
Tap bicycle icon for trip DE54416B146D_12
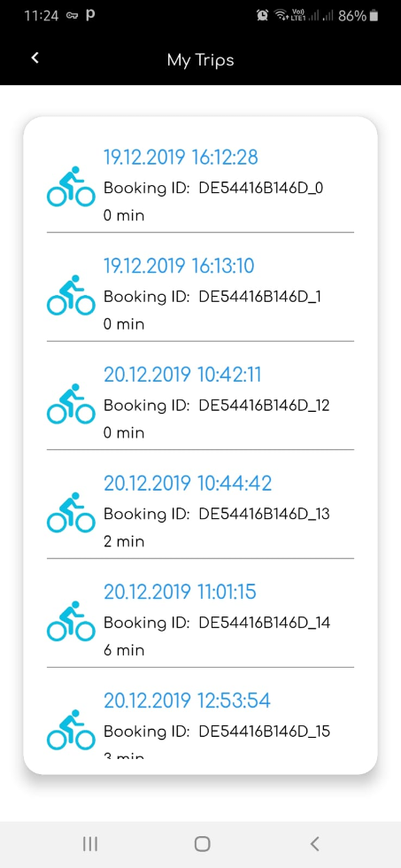pos(71,404)
